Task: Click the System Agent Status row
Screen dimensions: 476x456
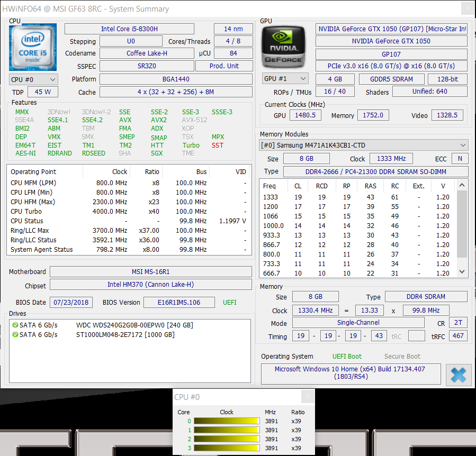Action: coord(129,249)
